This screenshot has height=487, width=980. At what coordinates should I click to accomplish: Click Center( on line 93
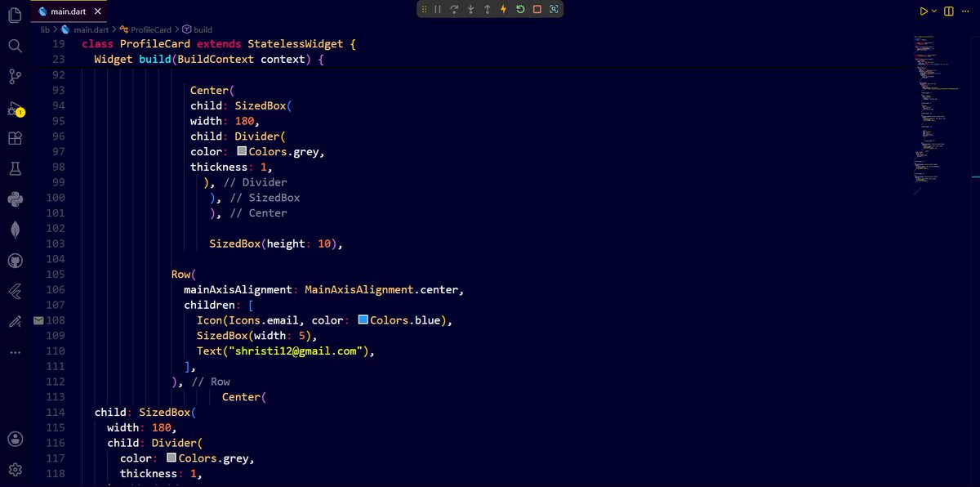tap(212, 91)
